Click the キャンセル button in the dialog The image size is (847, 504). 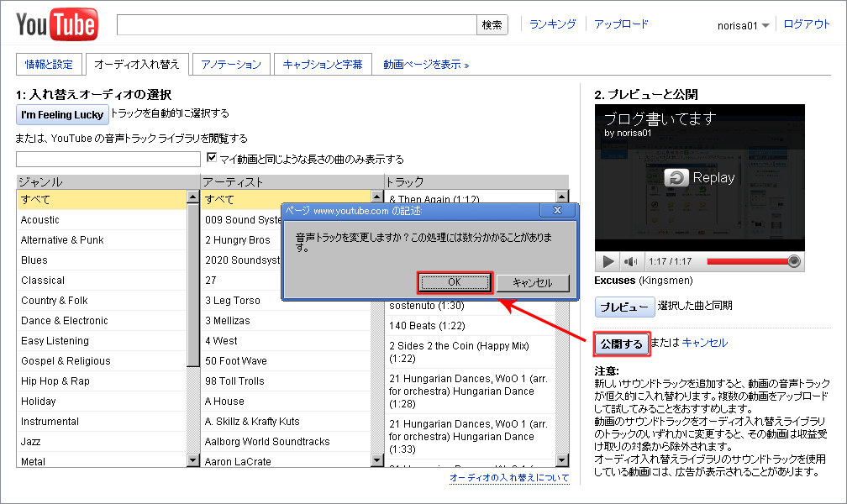(532, 282)
